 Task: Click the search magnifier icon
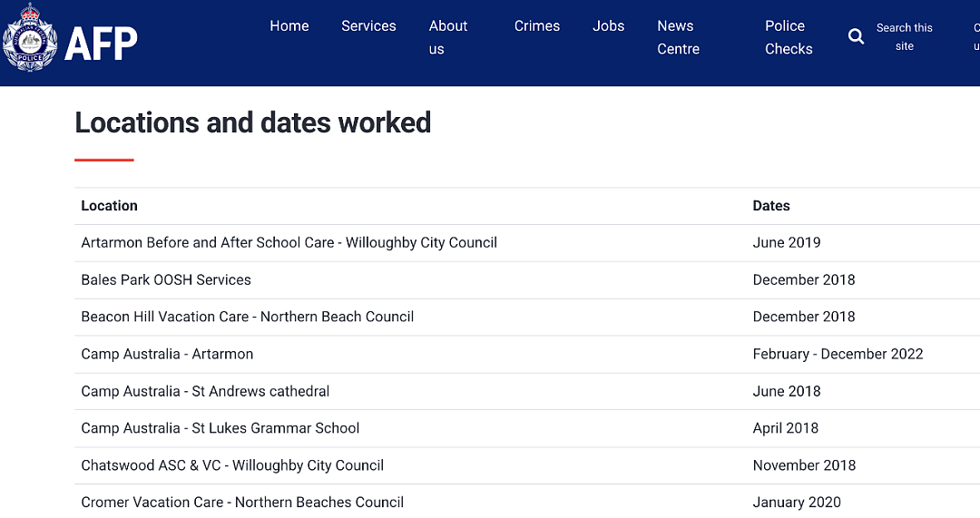click(x=856, y=37)
